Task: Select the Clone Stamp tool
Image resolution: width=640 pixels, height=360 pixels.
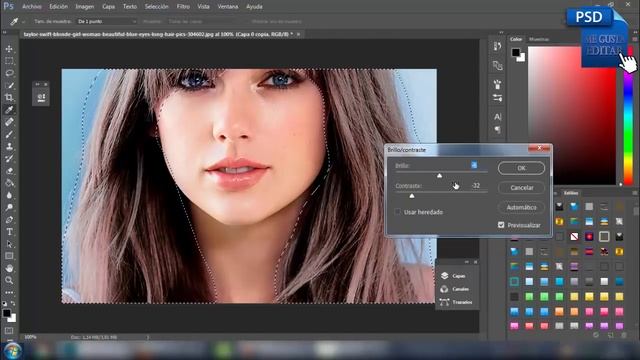Action: 9,146
